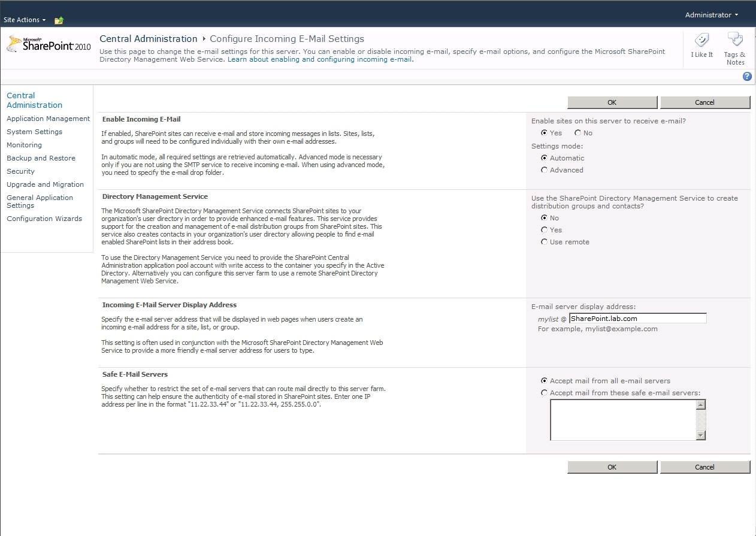Open Learn about enabling incoming e-mail link
The image size is (756, 536).
319,59
